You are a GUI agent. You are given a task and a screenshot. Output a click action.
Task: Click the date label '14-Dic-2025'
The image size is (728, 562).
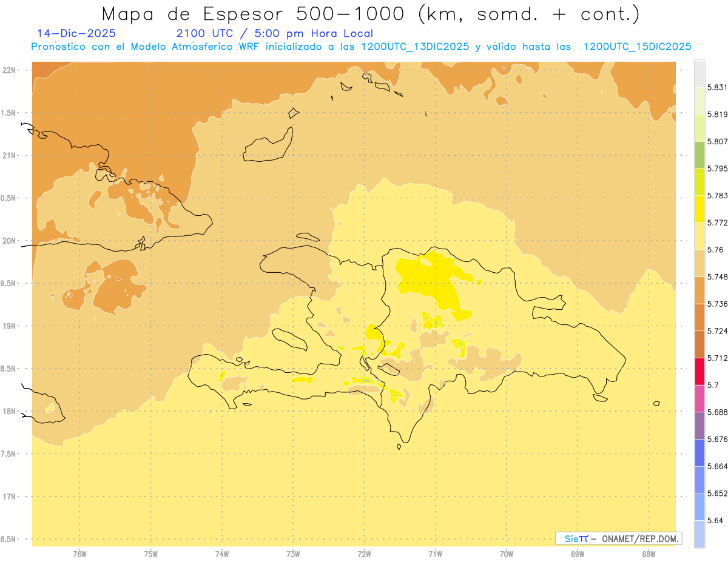click(76, 33)
